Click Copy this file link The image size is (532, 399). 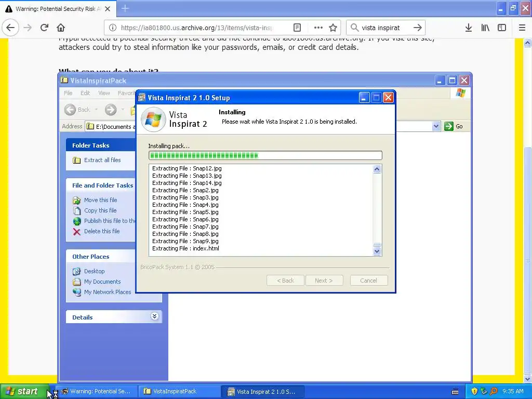pos(100,210)
